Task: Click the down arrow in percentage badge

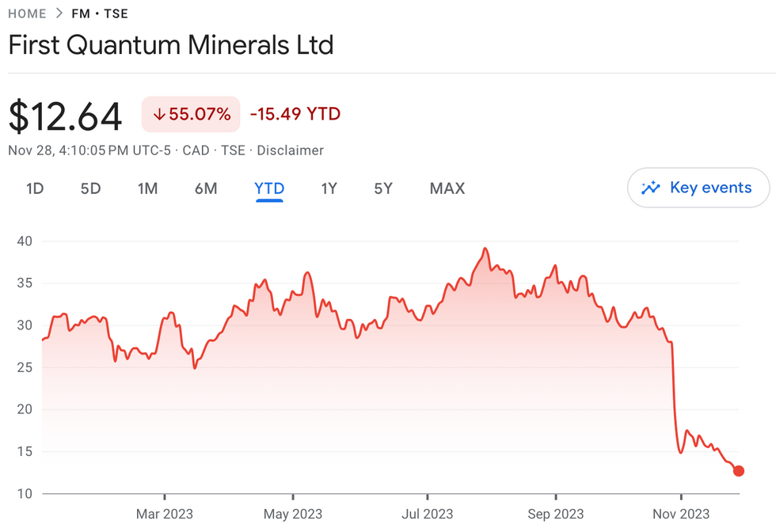Action: (159, 114)
